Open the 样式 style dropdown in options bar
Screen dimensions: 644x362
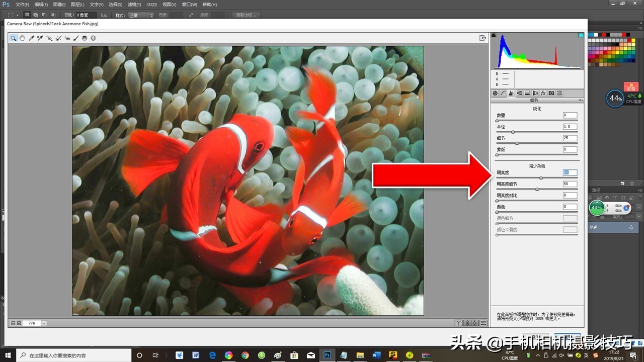coord(141,15)
